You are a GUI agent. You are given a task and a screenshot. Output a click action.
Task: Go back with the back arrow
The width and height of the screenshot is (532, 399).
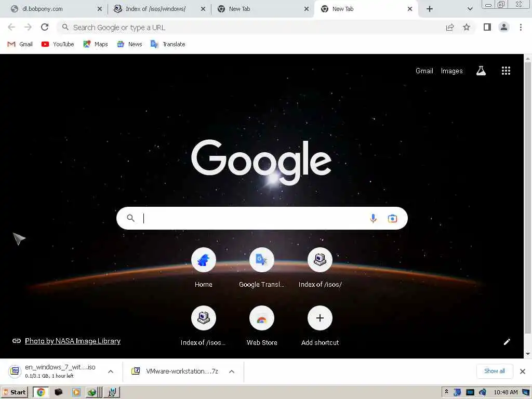[11, 27]
